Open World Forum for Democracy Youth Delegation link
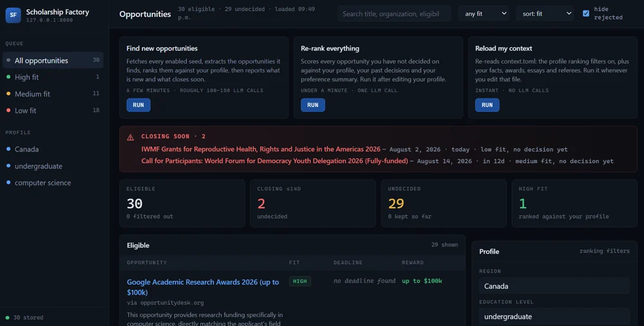The image size is (644, 326). click(x=275, y=160)
